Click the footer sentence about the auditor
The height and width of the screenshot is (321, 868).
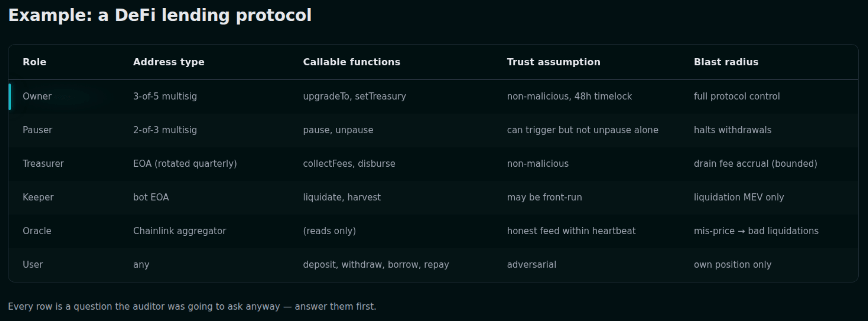click(192, 307)
